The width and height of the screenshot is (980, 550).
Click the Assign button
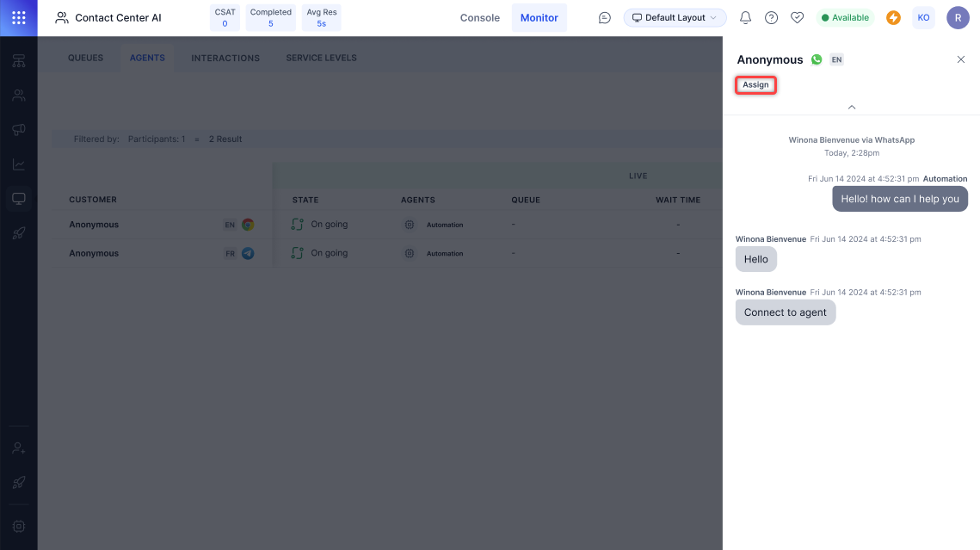755,85
